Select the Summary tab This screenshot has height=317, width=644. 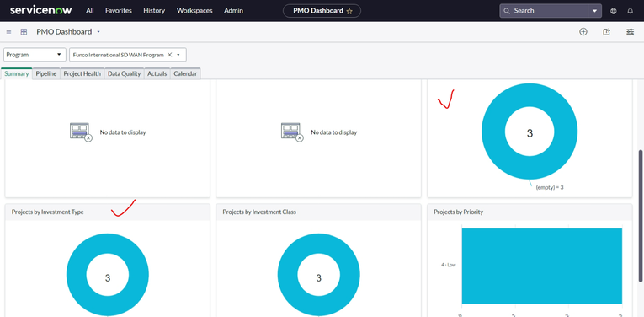click(17, 73)
